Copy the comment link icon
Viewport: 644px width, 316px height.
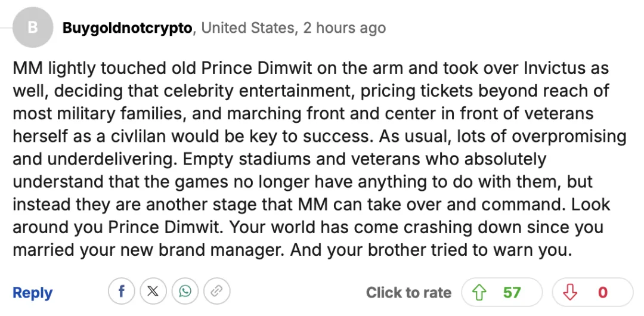216,292
